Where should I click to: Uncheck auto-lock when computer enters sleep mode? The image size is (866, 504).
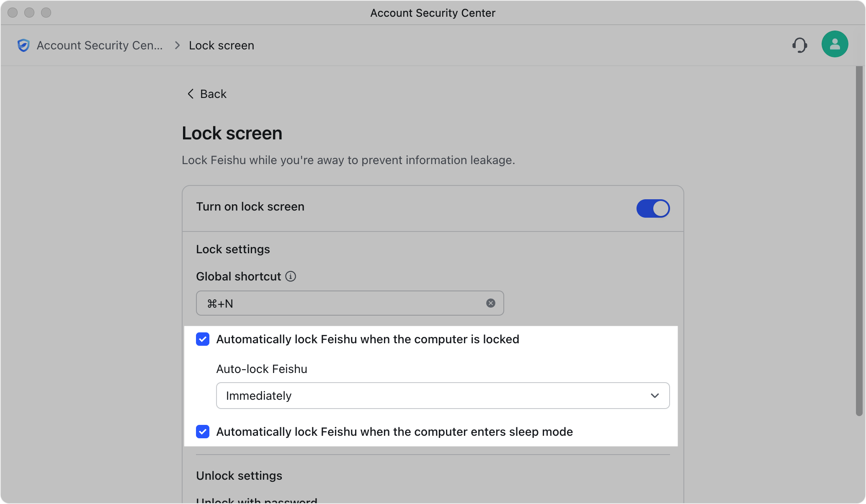pos(203,432)
